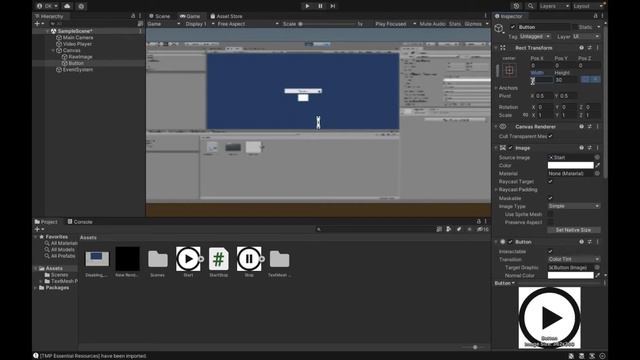The width and height of the screenshot is (640, 360).
Task: Switch to the Hierarchy tab
Action: tap(49, 16)
